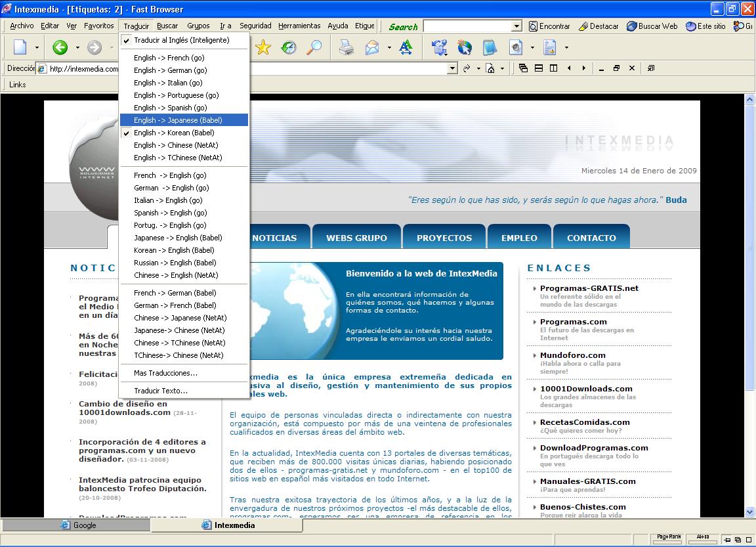Click the Go arrow next to address bar

coord(466,68)
